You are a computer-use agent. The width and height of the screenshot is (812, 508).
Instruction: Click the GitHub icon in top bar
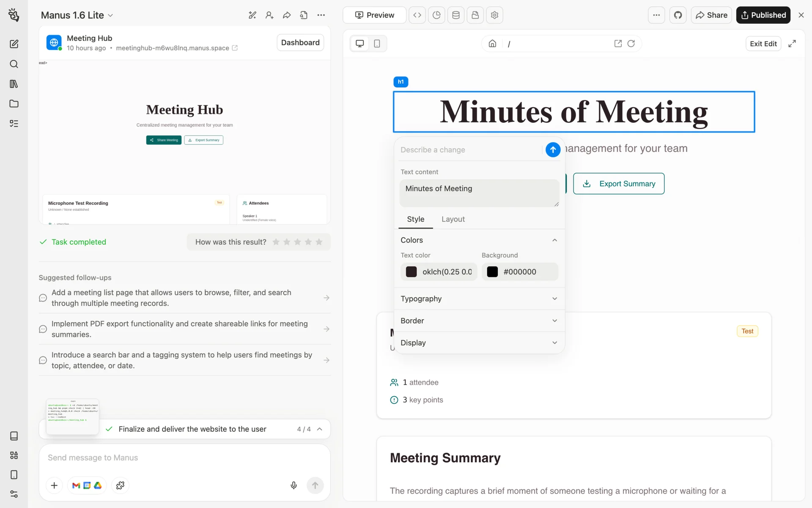[678, 15]
